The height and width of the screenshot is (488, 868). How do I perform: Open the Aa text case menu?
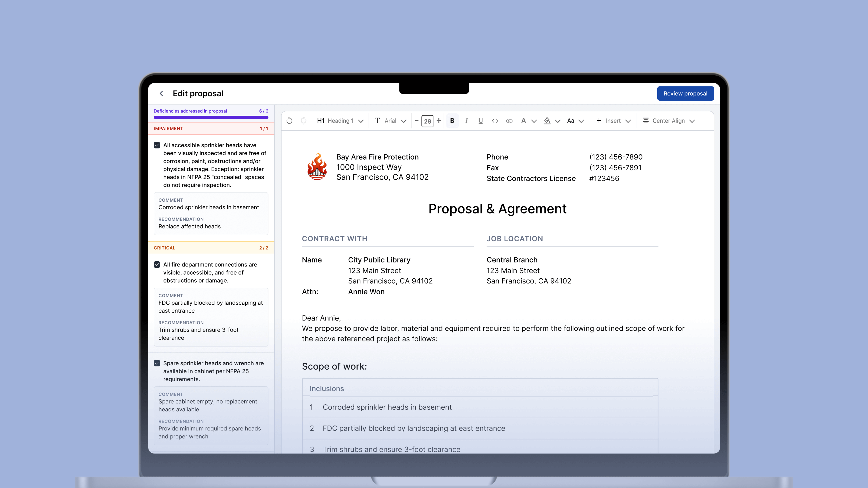(x=575, y=121)
